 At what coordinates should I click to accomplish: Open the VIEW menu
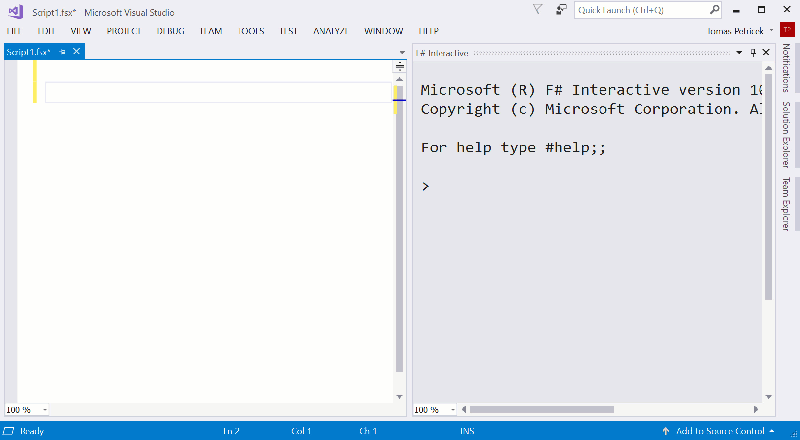coord(81,31)
